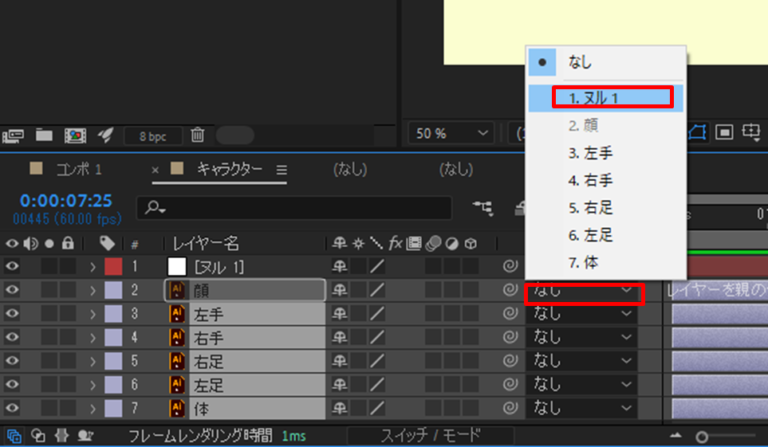Open the 50 % zoom level dropdown
The width and height of the screenshot is (768, 447).
(x=450, y=133)
